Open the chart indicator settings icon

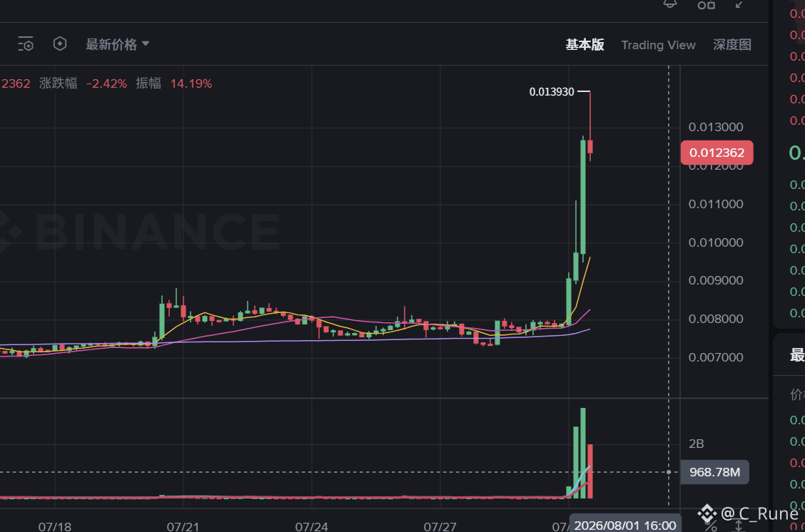pyautogui.click(x=26, y=44)
